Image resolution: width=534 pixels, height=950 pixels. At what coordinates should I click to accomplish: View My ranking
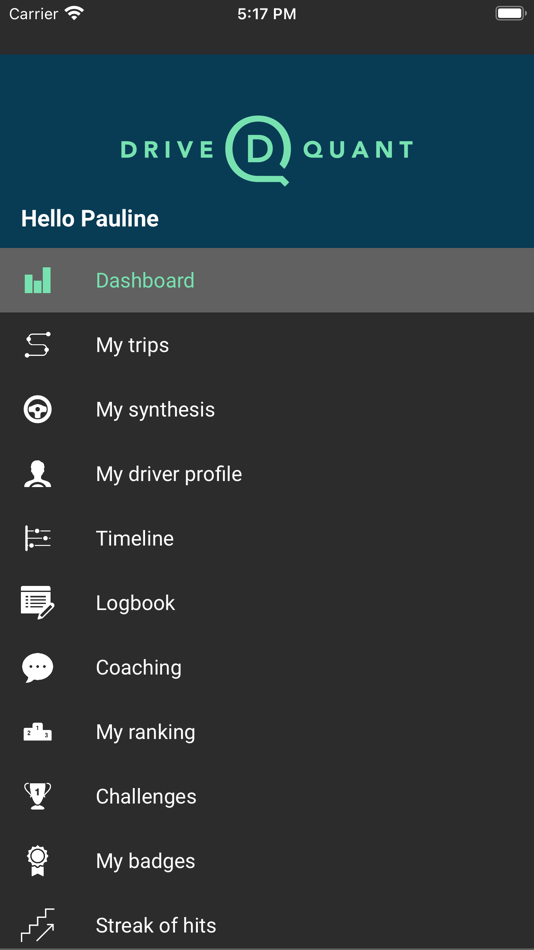(267, 732)
